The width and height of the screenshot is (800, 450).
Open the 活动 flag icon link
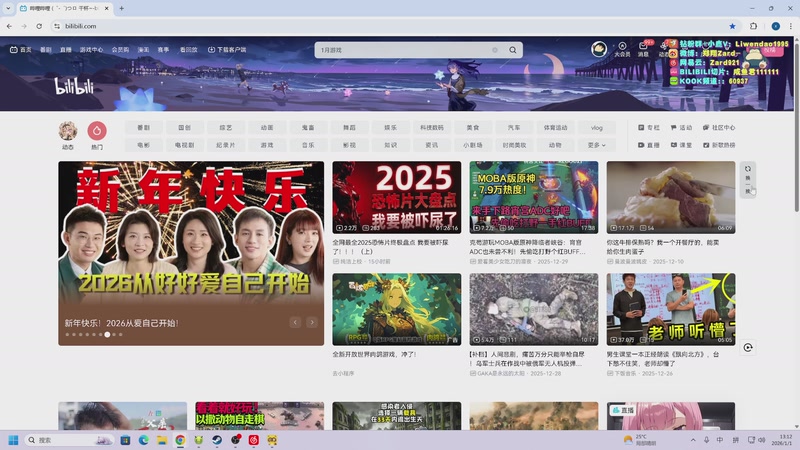681,128
